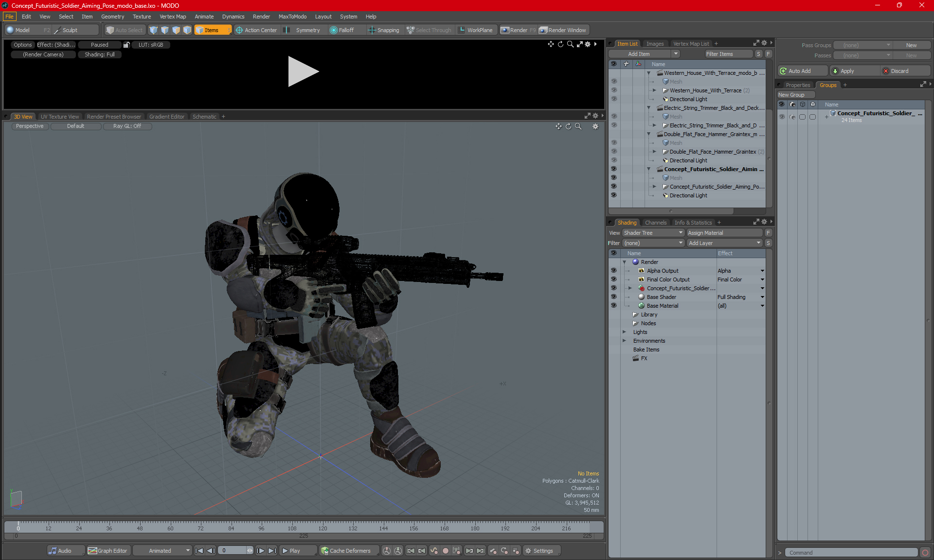The height and width of the screenshot is (560, 934).
Task: Click the record keyframe circle button
Action: tap(445, 551)
